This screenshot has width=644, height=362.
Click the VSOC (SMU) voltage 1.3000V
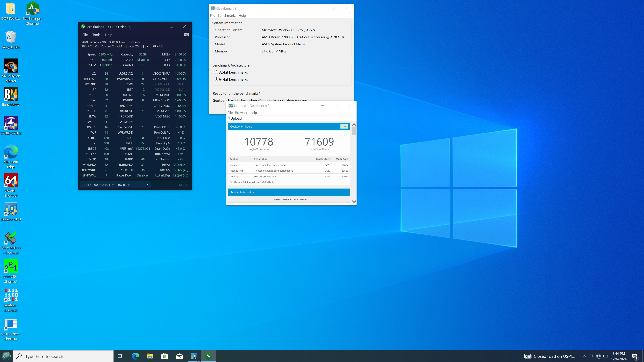point(180,73)
